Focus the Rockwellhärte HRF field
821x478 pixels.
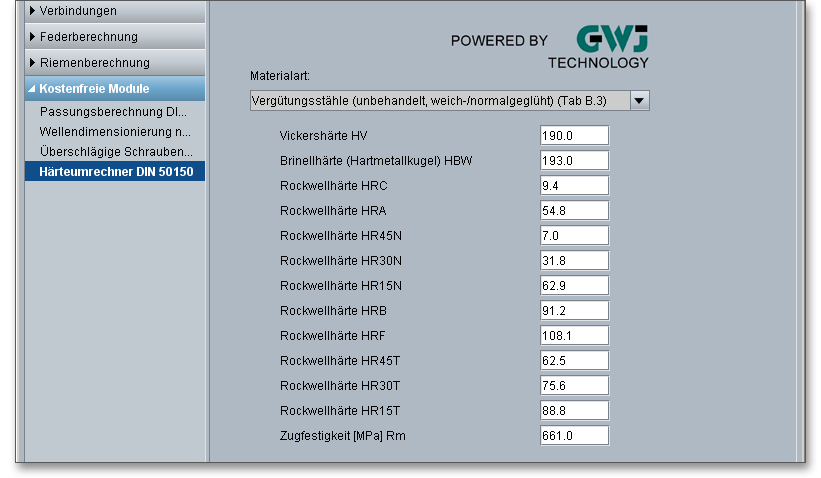574,336
